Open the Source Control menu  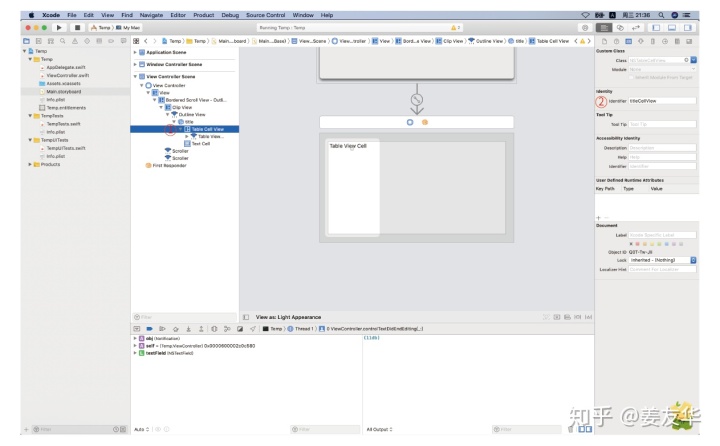pyautogui.click(x=265, y=15)
